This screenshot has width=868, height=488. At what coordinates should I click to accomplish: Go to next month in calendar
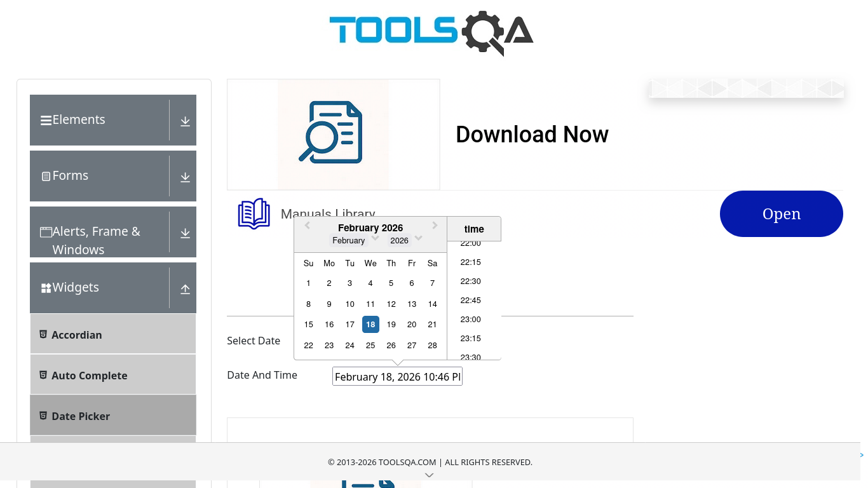coord(435,226)
